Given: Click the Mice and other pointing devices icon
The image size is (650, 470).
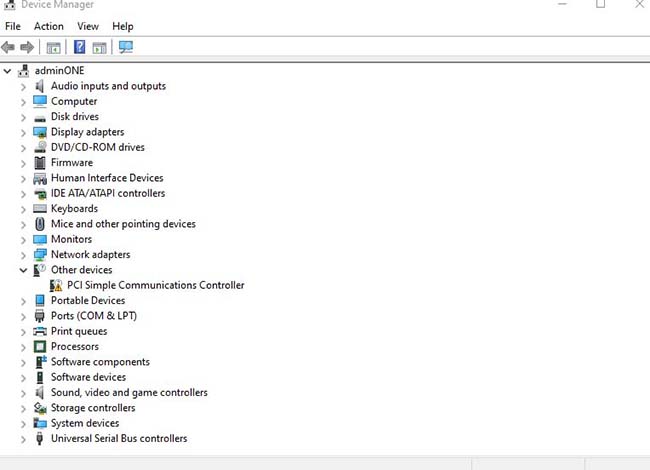Looking at the screenshot, I should pyautogui.click(x=40, y=224).
